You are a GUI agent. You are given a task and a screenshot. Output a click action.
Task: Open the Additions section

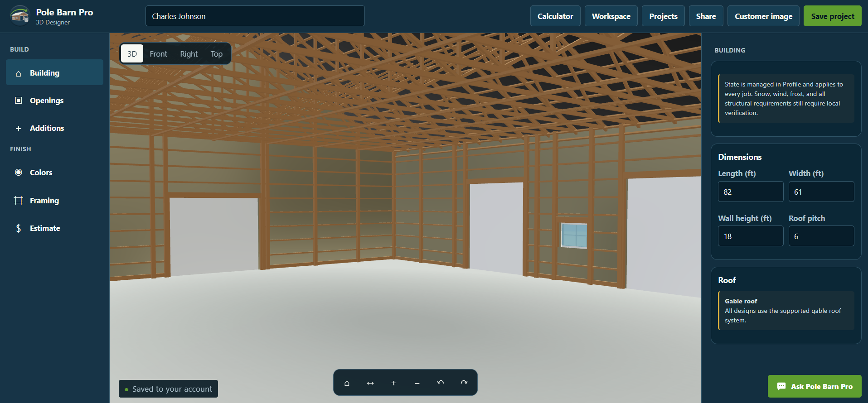pos(54,128)
